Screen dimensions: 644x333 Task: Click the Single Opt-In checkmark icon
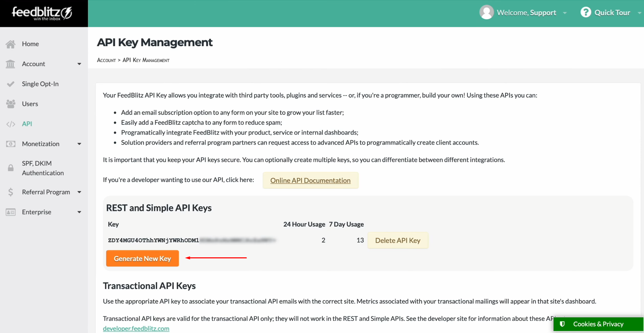pos(11,84)
